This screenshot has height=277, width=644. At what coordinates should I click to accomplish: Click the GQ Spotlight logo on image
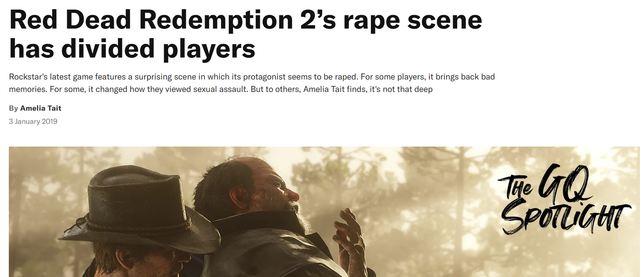(564, 199)
